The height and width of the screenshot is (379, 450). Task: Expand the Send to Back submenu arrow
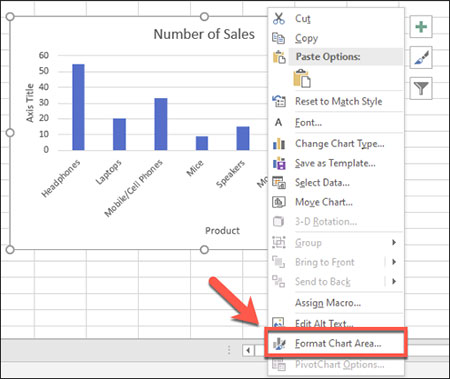pyautogui.click(x=394, y=281)
